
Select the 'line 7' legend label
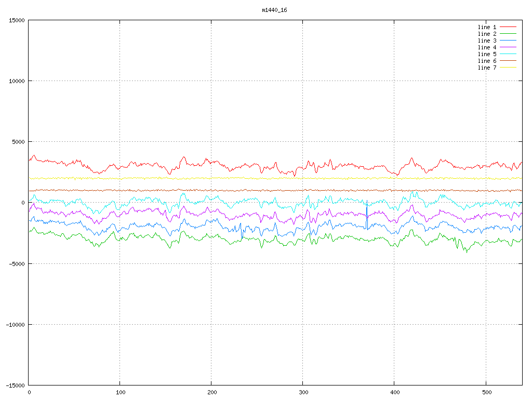point(487,68)
